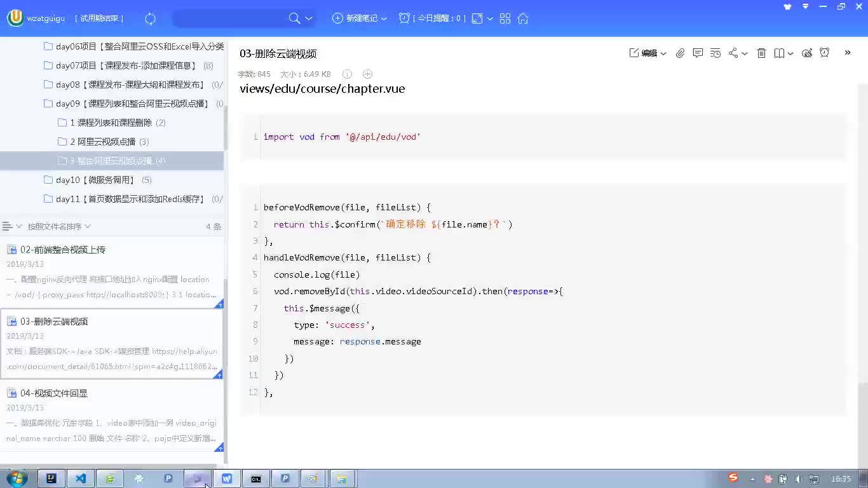Click the note info icon beside size
The width and height of the screenshot is (868, 488).
coord(347,74)
